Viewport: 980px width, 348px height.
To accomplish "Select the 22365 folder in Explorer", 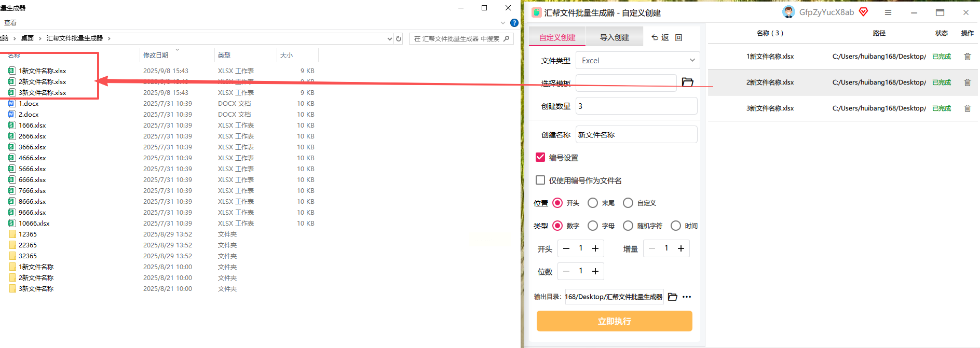I will pyautogui.click(x=28, y=245).
